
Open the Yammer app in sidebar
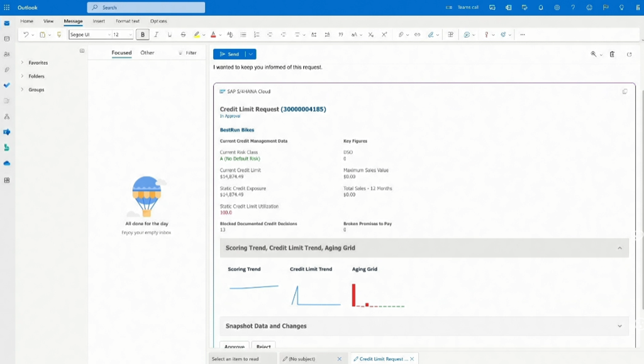7,132
